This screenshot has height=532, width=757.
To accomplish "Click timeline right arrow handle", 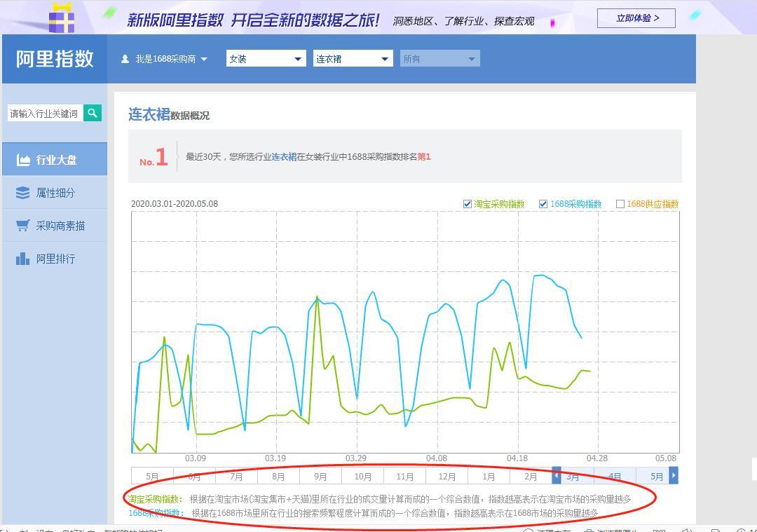I will pos(674,475).
